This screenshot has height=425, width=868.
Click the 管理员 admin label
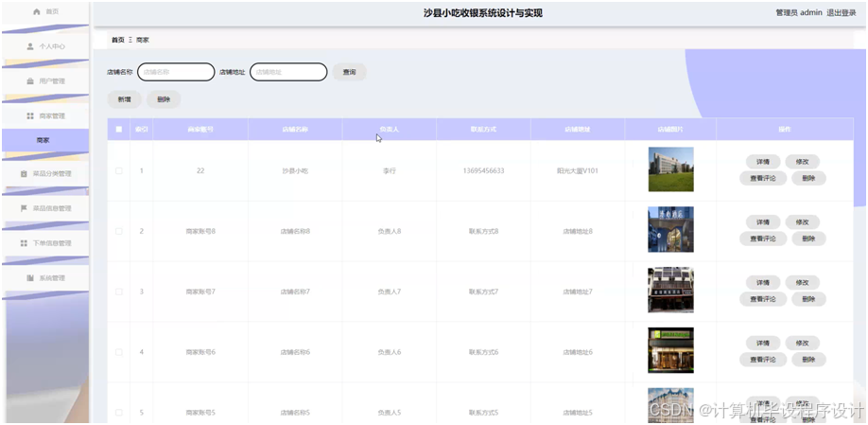(799, 12)
